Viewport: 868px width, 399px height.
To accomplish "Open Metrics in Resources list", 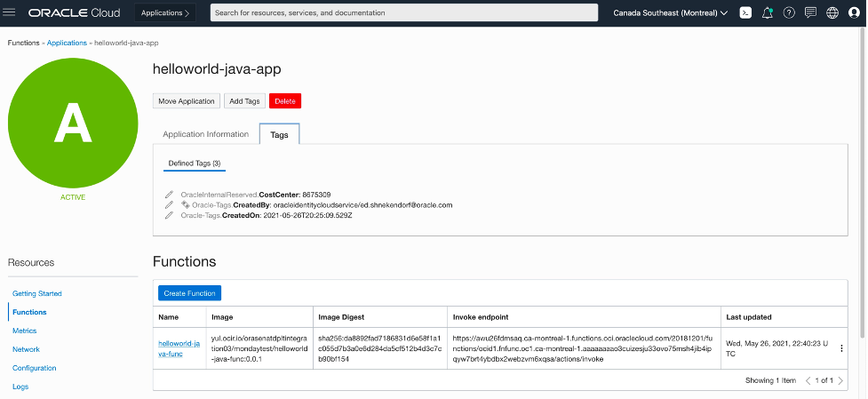I will point(24,331).
